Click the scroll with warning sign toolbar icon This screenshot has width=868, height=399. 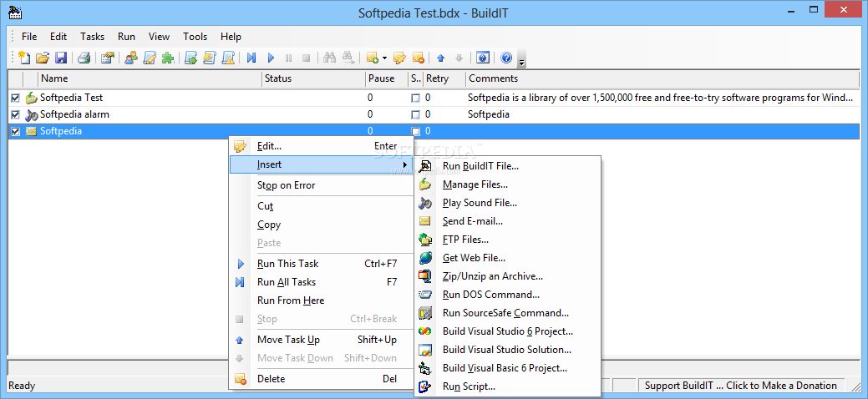pyautogui.click(x=228, y=57)
